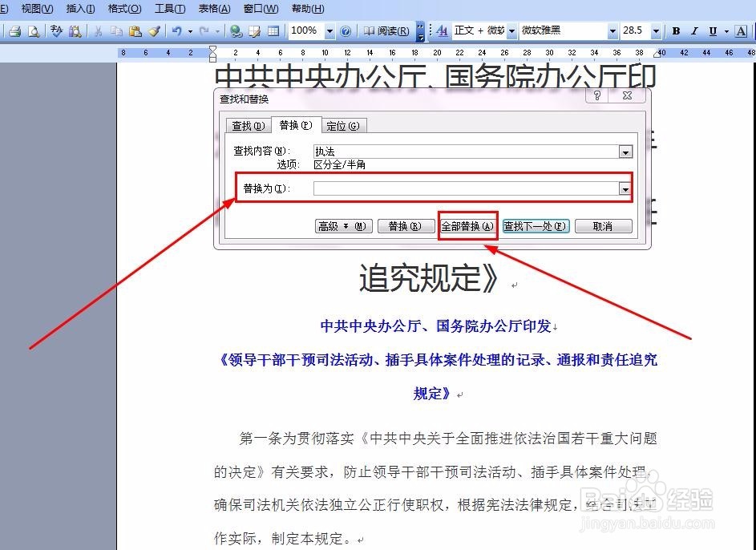This screenshot has height=550, width=756.
Task: Click the Insert Table icon
Action: point(273,32)
